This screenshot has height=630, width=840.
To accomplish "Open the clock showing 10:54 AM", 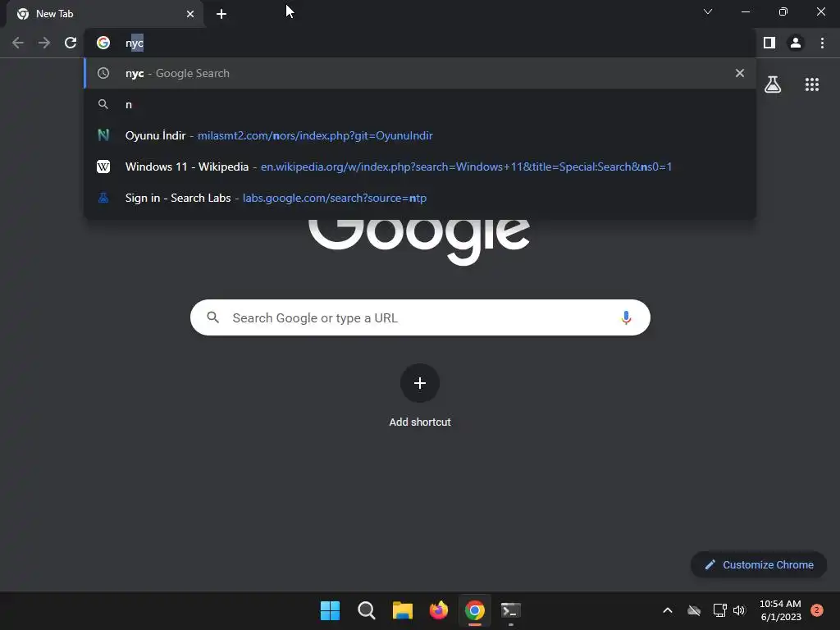I will (x=781, y=610).
